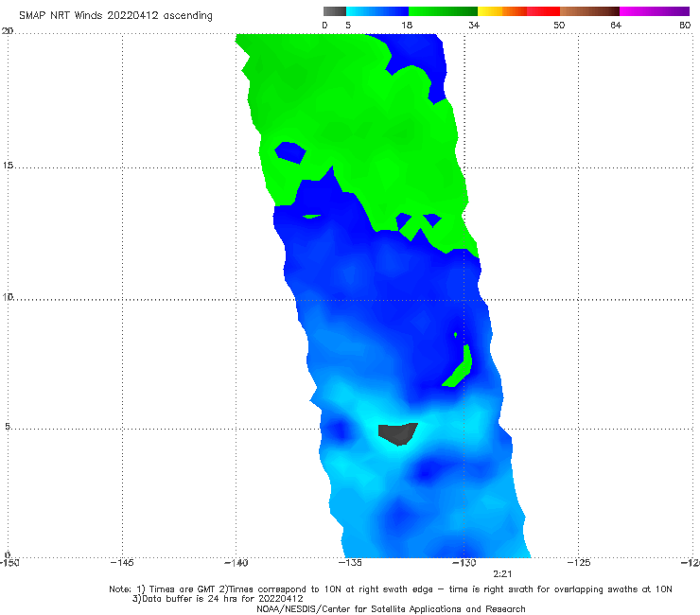Click the color bar label "50"

[559, 26]
